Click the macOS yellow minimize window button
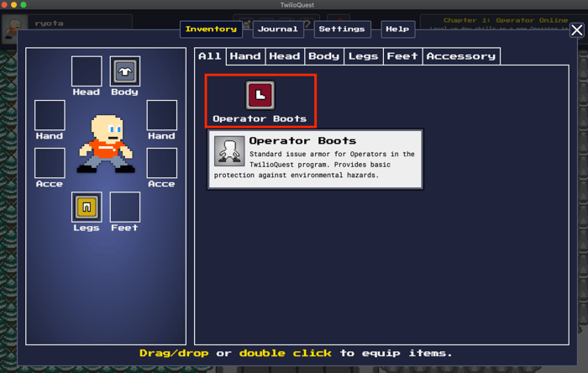Image resolution: width=588 pixels, height=373 pixels. [14, 5]
